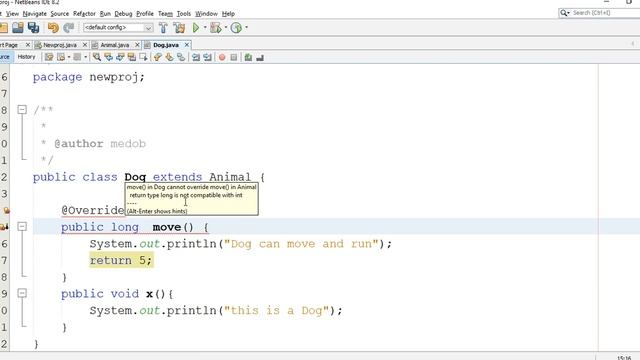The width and height of the screenshot is (640, 360).
Task: Click the error glyph beside @Override line
Action: coord(6,210)
